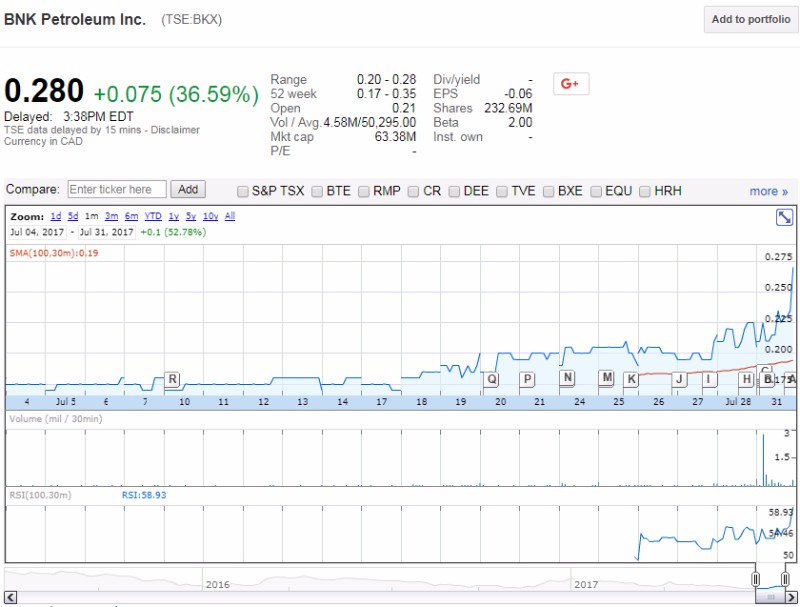Set chart zoom to 1d
800x607 pixels.
pos(56,216)
